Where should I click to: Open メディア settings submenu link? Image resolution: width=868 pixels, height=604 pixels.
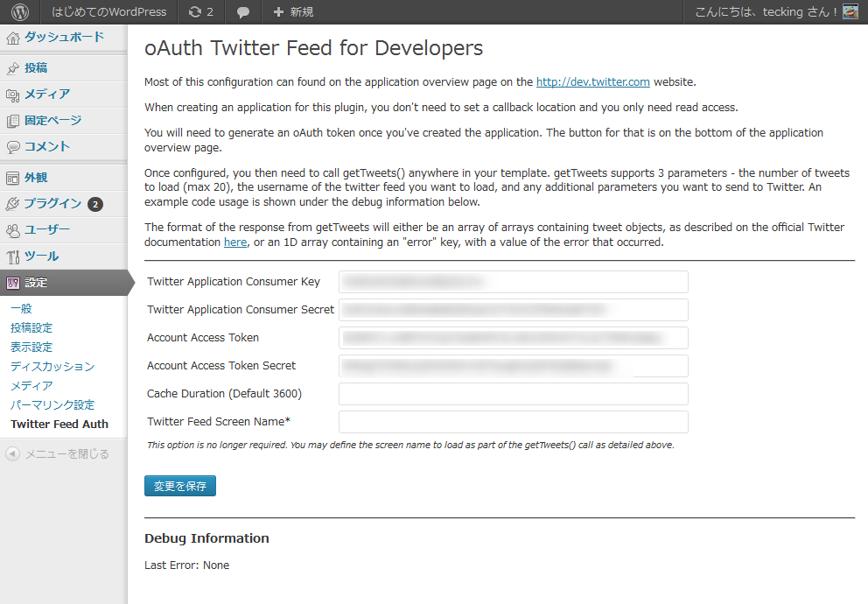click(x=31, y=385)
